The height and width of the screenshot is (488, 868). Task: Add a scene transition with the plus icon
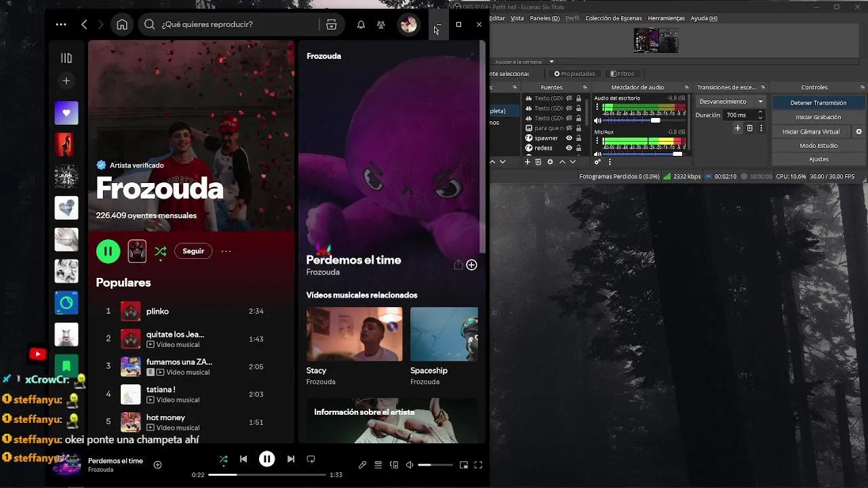point(738,128)
